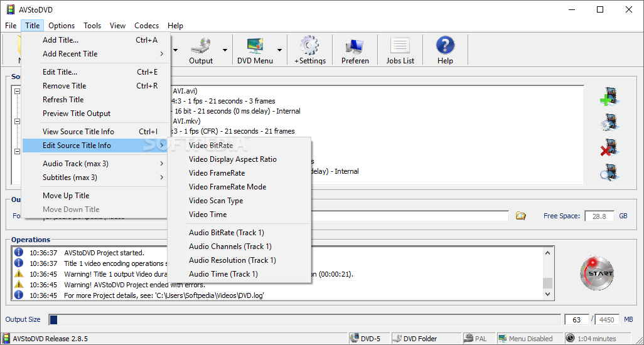Click the warning icon for 'Project ended with errors'
The image size is (644, 345).
coord(19,284)
